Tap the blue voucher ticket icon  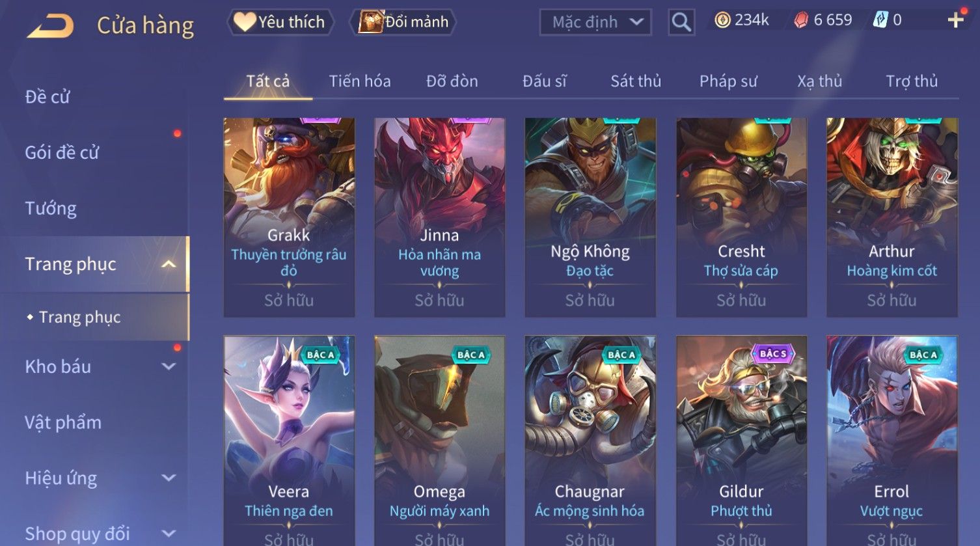click(880, 20)
